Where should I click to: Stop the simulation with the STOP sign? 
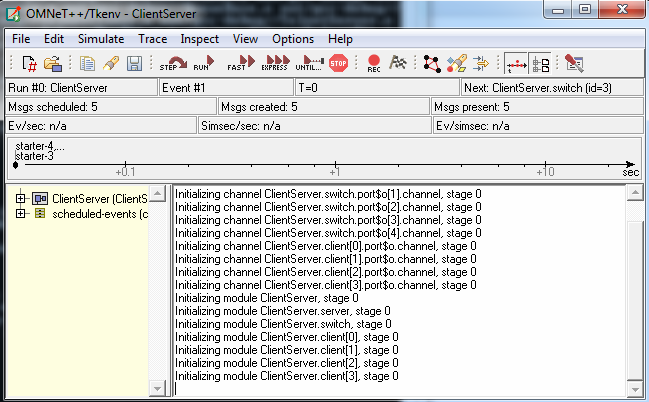tap(338, 63)
